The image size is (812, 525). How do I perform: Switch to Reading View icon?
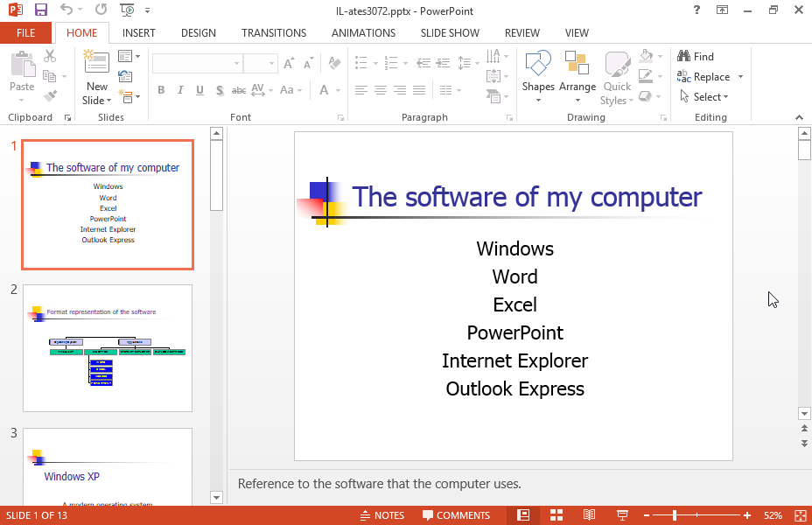coord(589,515)
